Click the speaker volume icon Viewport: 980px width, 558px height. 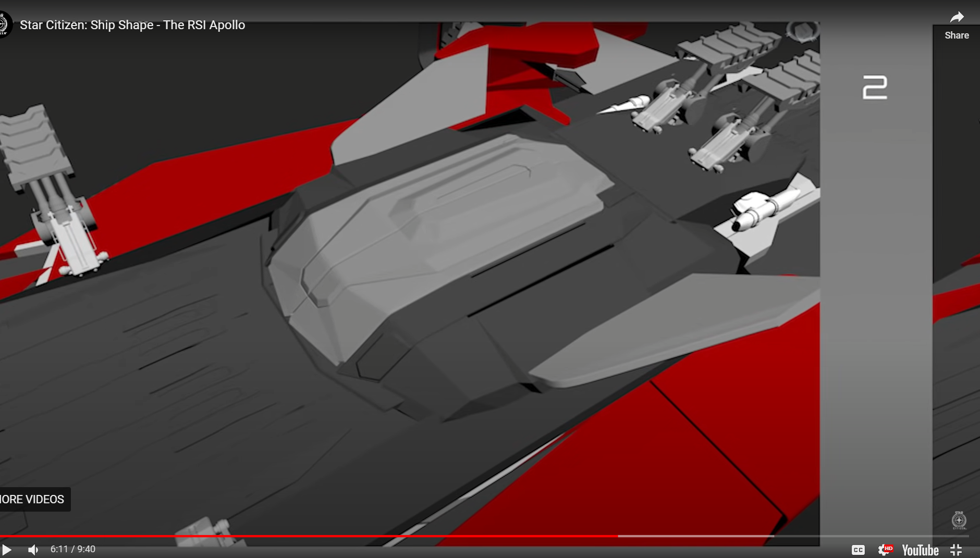tap(33, 549)
